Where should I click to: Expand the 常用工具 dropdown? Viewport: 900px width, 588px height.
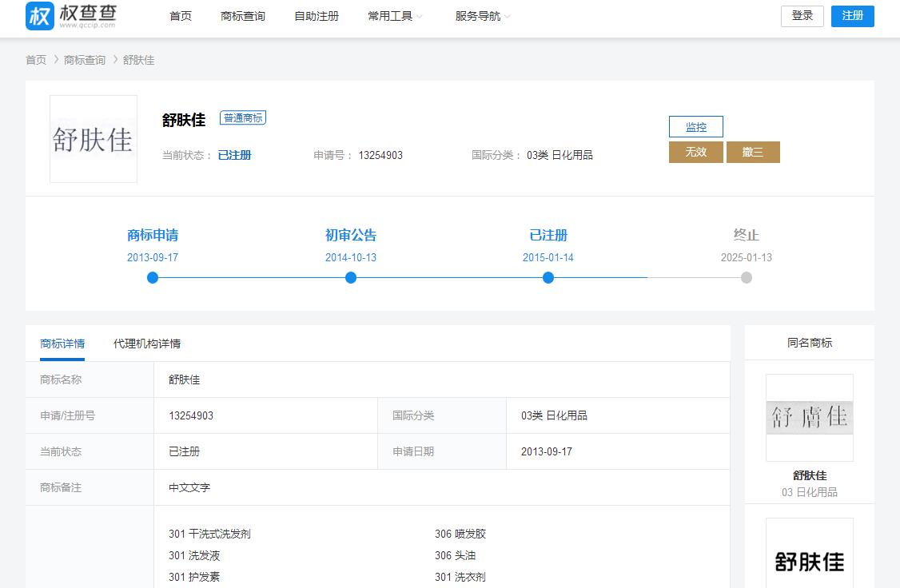point(395,16)
